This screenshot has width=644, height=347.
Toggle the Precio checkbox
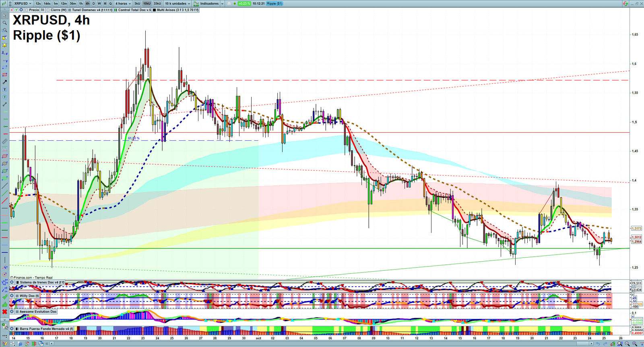click(x=27, y=10)
